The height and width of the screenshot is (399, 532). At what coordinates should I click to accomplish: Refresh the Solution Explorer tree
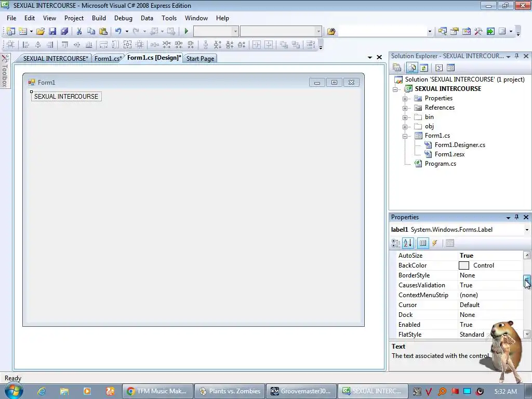point(424,68)
